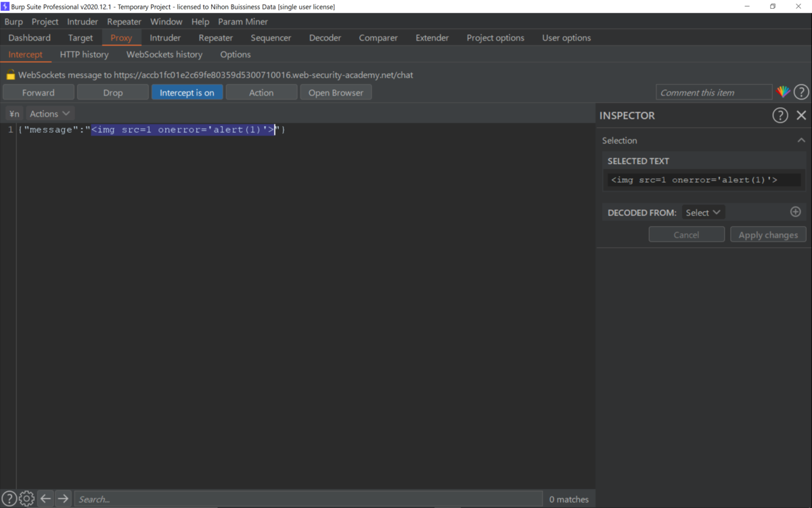The width and height of the screenshot is (812, 508).
Task: Open help for the intercept toolbar
Action: [801, 92]
